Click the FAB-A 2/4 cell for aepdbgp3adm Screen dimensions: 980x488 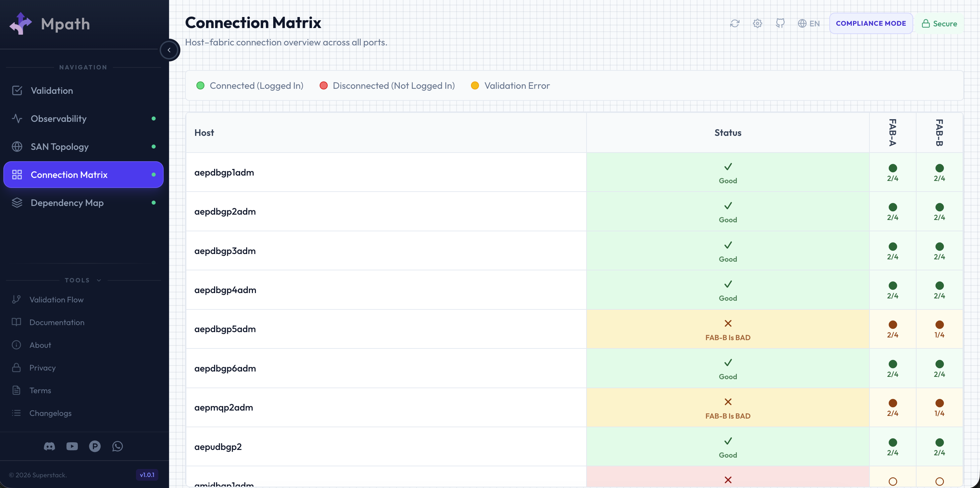(x=892, y=251)
